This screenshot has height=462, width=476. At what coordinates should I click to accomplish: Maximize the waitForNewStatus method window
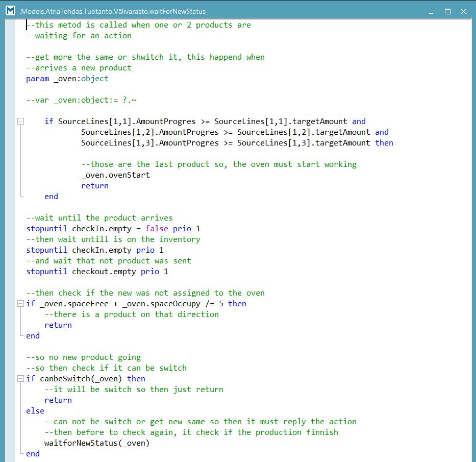[x=447, y=12]
